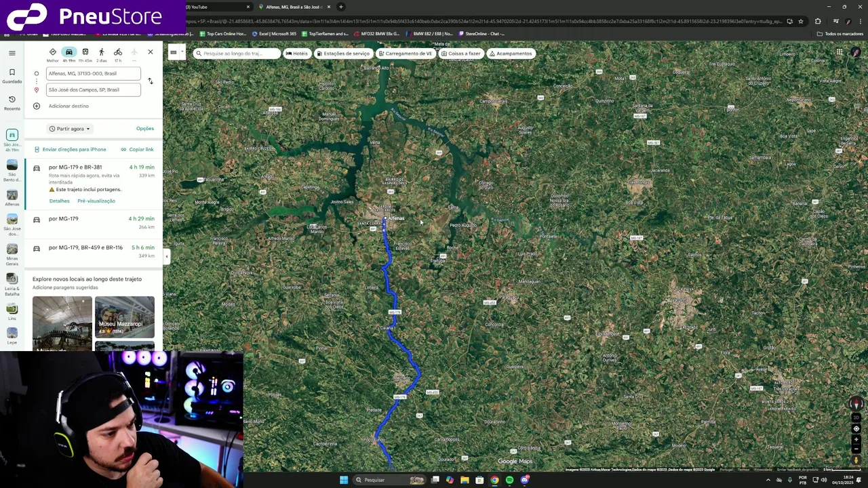This screenshot has width=868, height=488.
Task: Collapse the side panel arrow
Action: (167, 256)
